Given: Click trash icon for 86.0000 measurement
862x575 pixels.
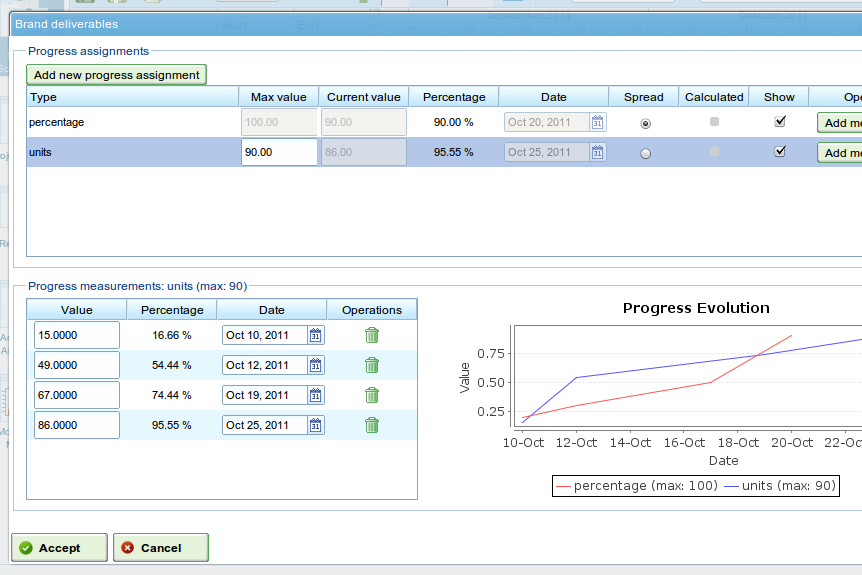Looking at the screenshot, I should click(x=372, y=425).
